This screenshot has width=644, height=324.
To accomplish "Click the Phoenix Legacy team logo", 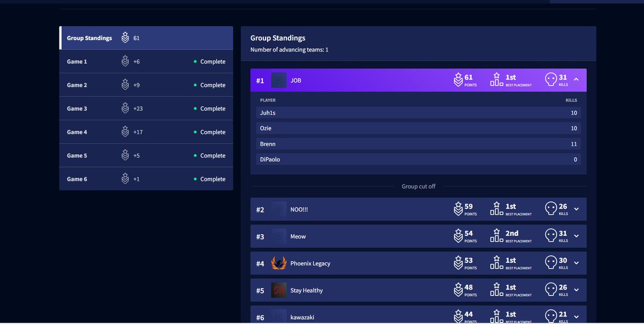I will [279, 263].
